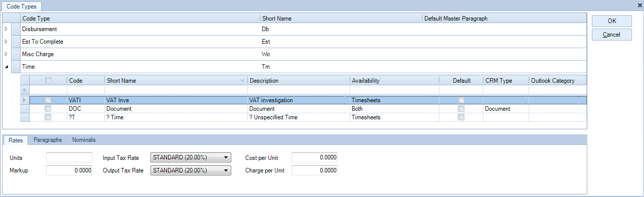This screenshot has width=644, height=197.
Task: Expand the Est To Complete row
Action: point(7,42)
